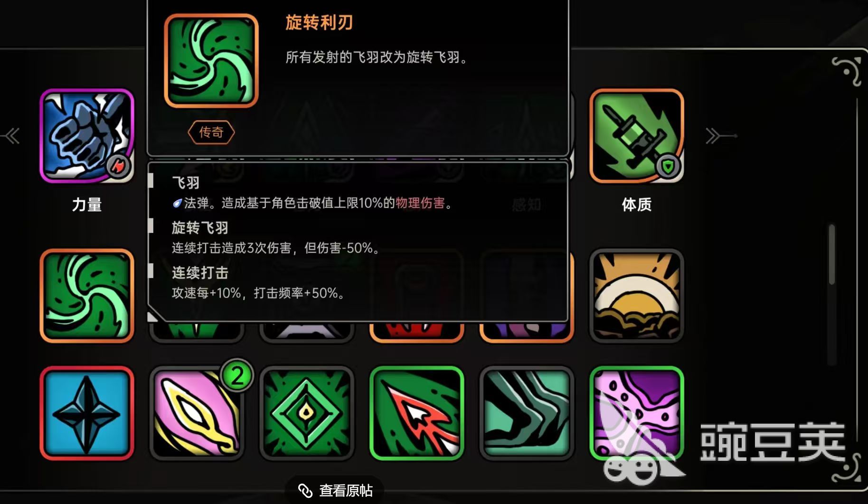Pick the pink feather skill with badge 2
This screenshot has width=868, height=504.
click(197, 413)
